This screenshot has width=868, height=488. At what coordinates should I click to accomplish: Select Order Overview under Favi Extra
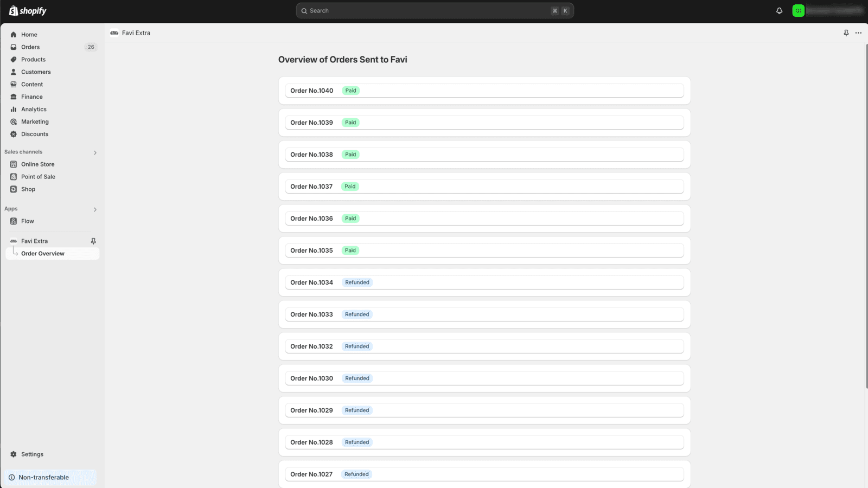pos(43,254)
